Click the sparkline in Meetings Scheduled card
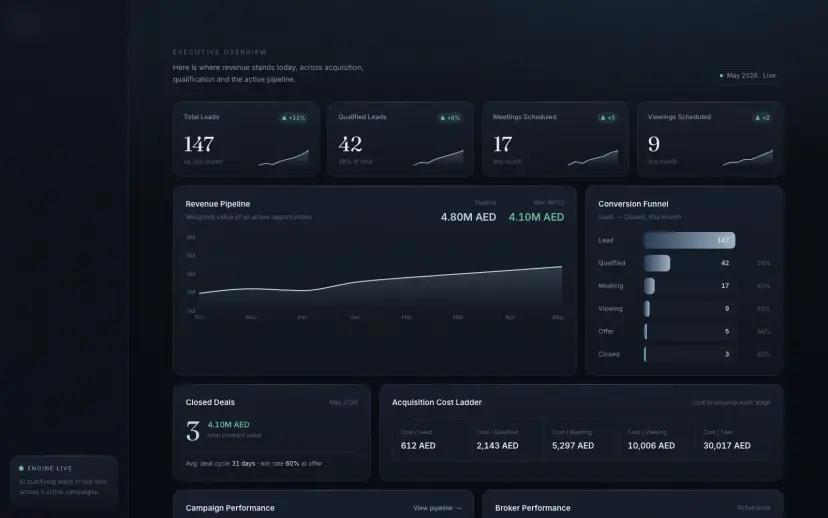Viewport: 828px width, 518px height. (x=593, y=158)
